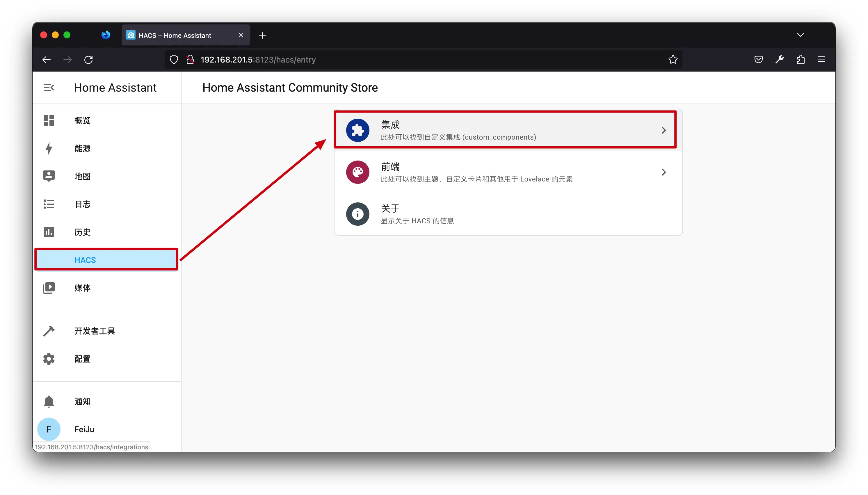Viewport: 868px width, 495px height.
Task: Select the 日志 sidebar item
Action: (x=106, y=204)
